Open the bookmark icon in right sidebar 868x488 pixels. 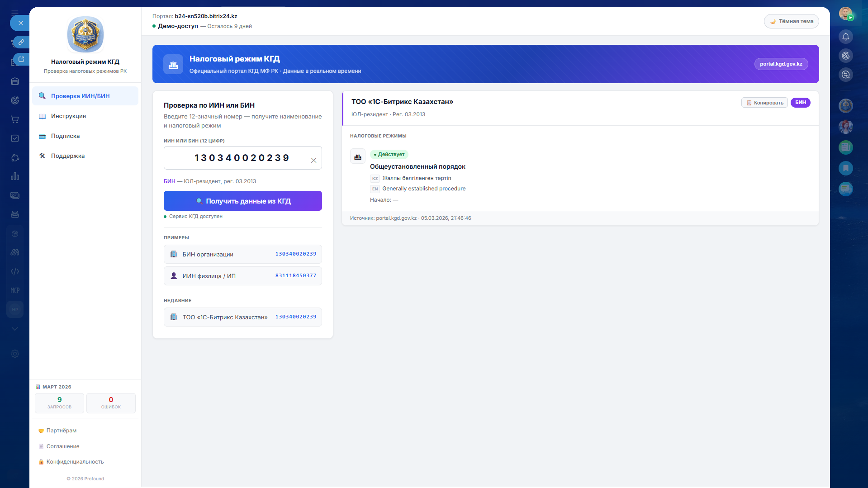click(x=845, y=168)
